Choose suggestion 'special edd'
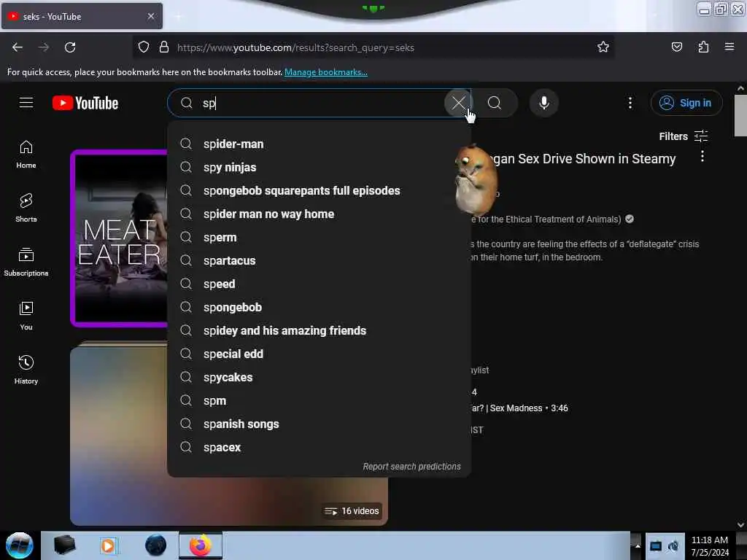This screenshot has width=747, height=560. click(319, 354)
